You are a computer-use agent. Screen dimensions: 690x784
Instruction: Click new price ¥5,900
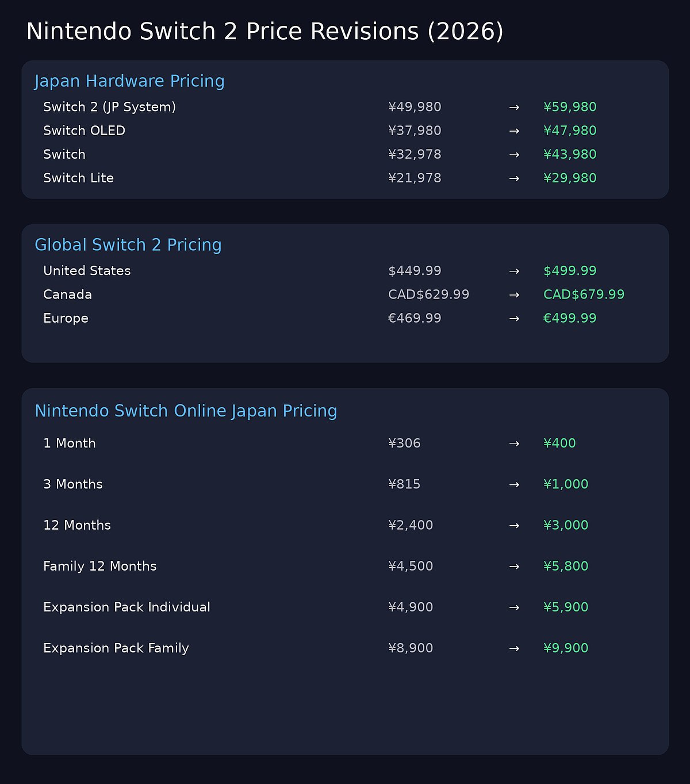pyautogui.click(x=566, y=607)
